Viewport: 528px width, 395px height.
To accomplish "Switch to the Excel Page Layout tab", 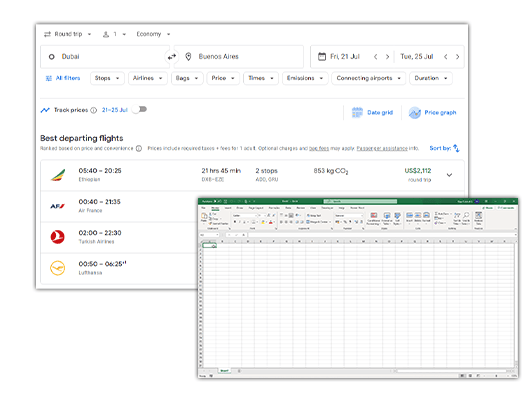I will [x=256, y=208].
